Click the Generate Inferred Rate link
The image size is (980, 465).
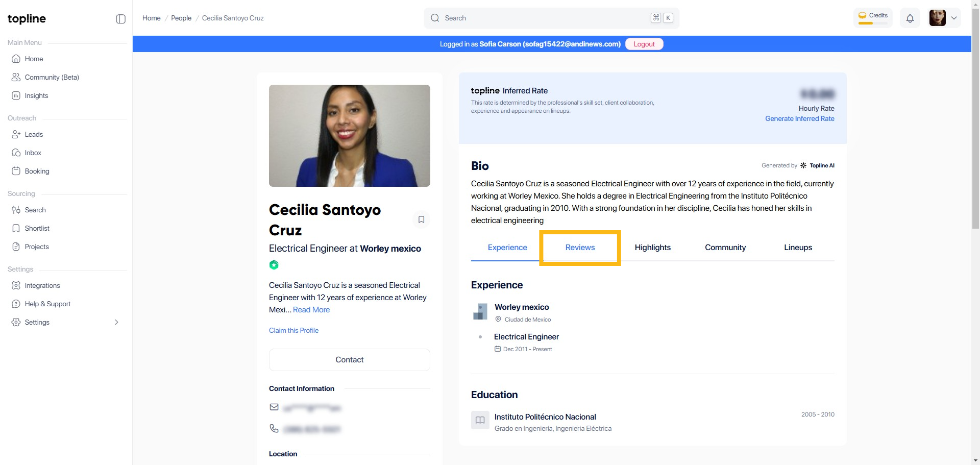click(x=799, y=119)
